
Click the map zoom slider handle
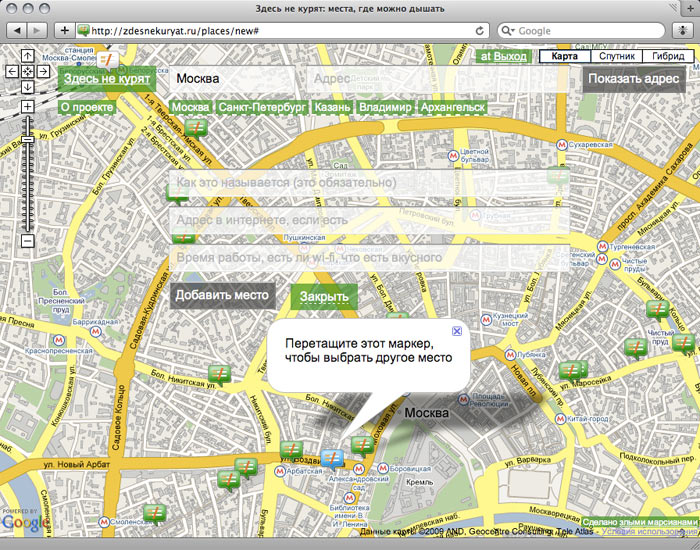click(27, 139)
